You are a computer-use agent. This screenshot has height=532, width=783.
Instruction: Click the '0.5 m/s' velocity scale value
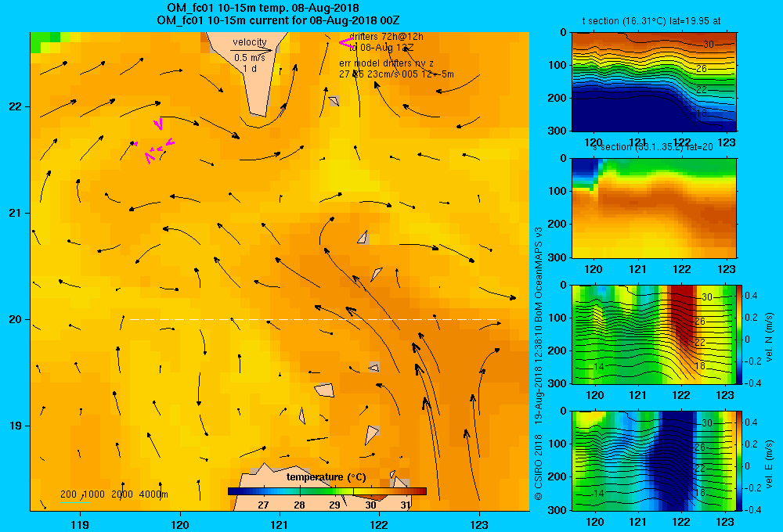[x=250, y=58]
